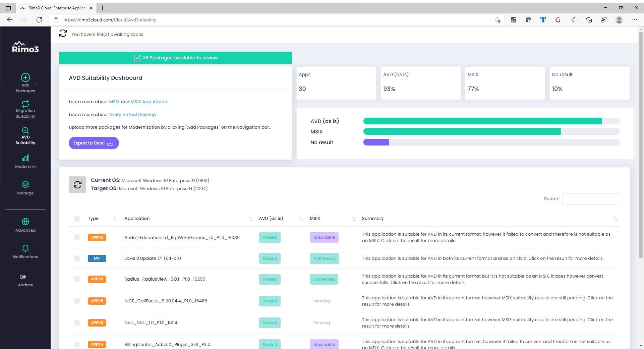Open 26 Packages available to review
This screenshot has width=644, height=349.
click(175, 58)
